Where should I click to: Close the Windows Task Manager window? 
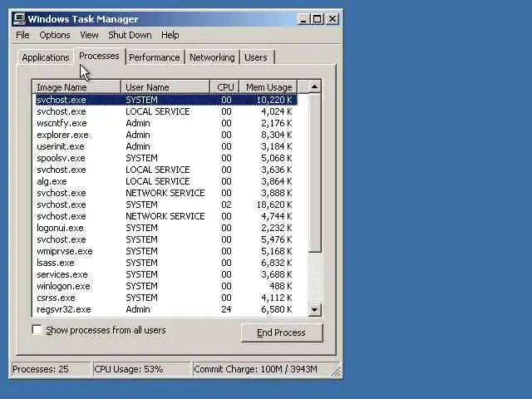[x=332, y=19]
